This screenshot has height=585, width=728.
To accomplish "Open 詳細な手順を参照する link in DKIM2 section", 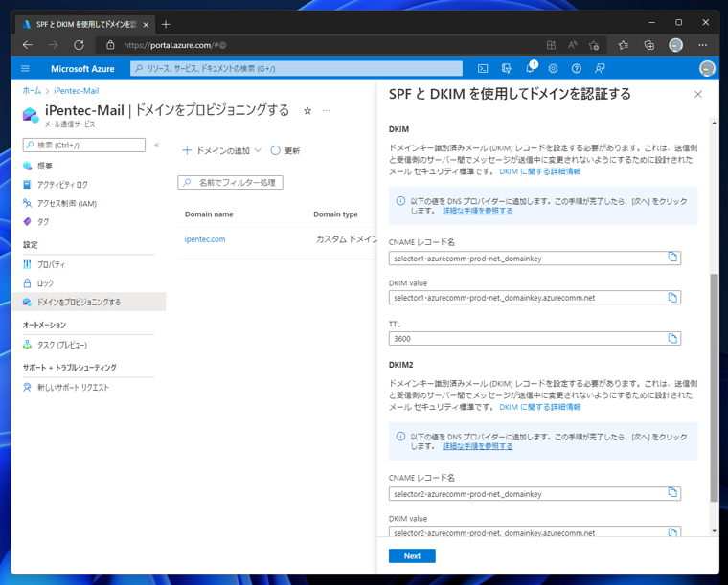I will (x=478, y=446).
